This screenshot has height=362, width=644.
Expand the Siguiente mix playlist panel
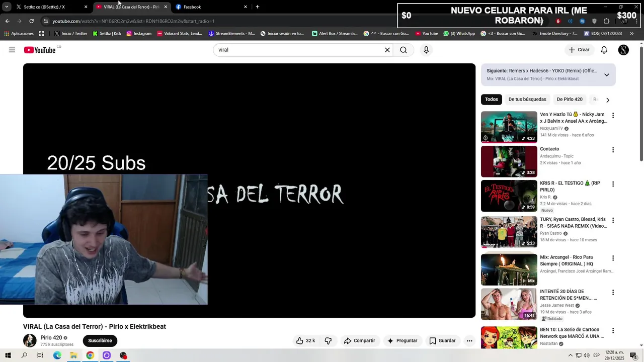point(607,75)
